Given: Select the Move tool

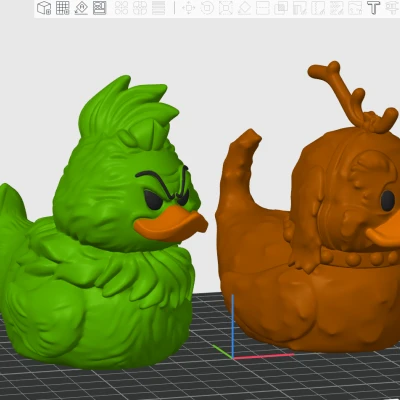Looking at the screenshot, I should tap(189, 8).
